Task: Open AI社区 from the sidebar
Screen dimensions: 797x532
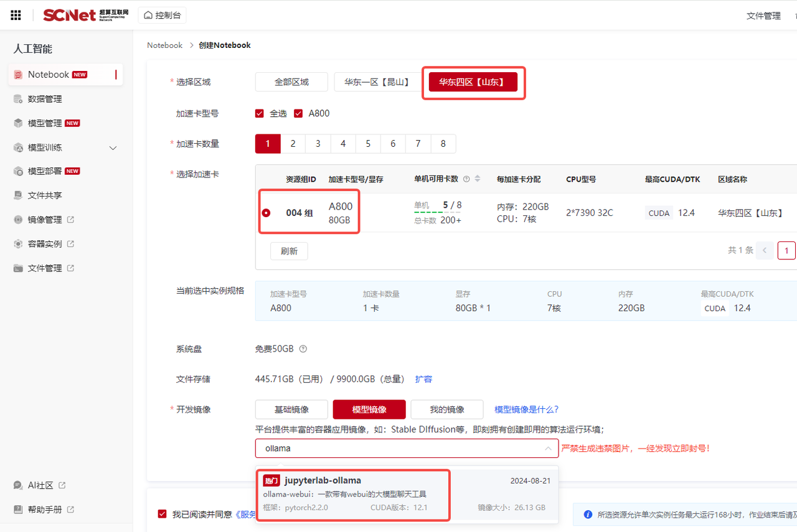Action: click(40, 485)
